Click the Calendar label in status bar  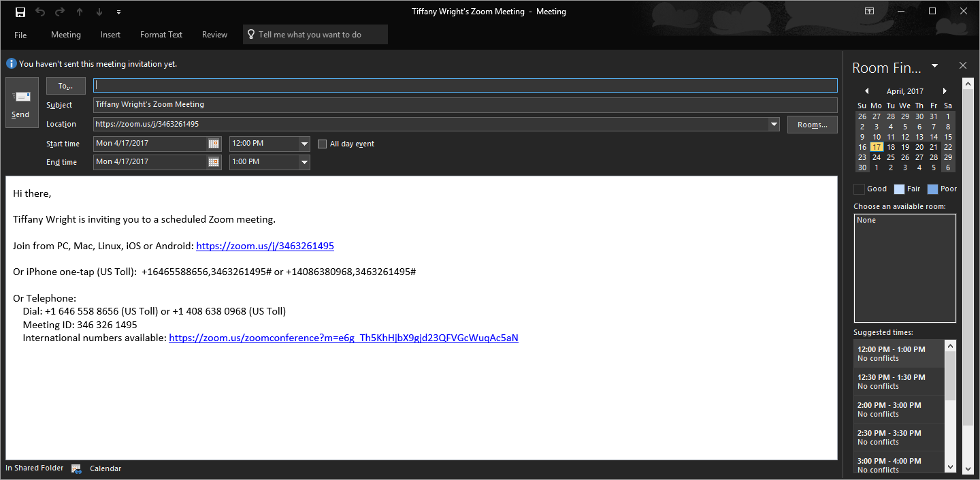(105, 468)
